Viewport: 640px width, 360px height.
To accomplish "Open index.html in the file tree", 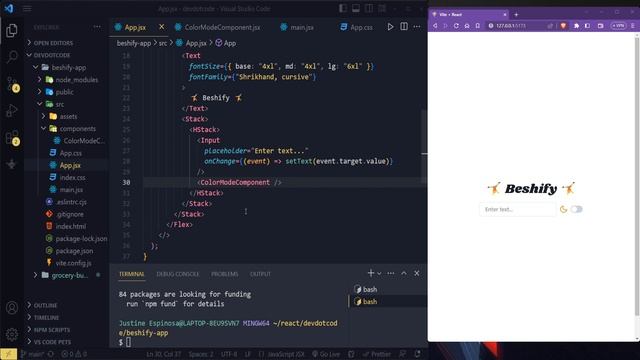I will 71,227.
